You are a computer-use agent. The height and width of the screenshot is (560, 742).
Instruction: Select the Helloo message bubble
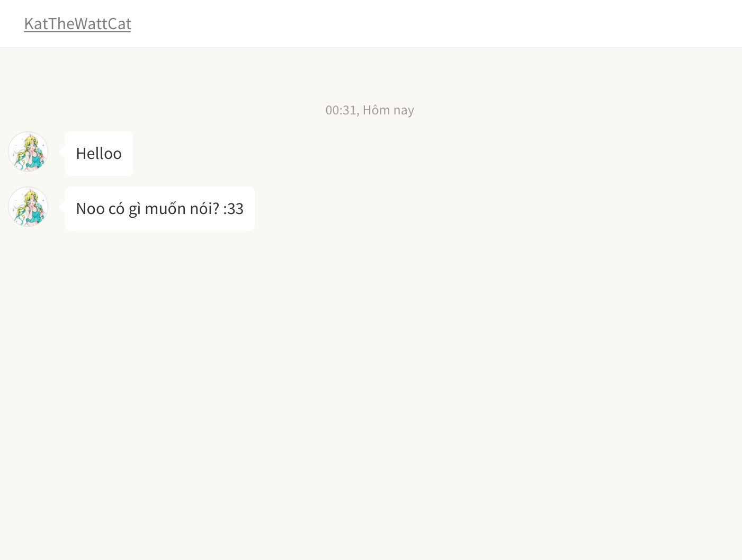point(99,154)
